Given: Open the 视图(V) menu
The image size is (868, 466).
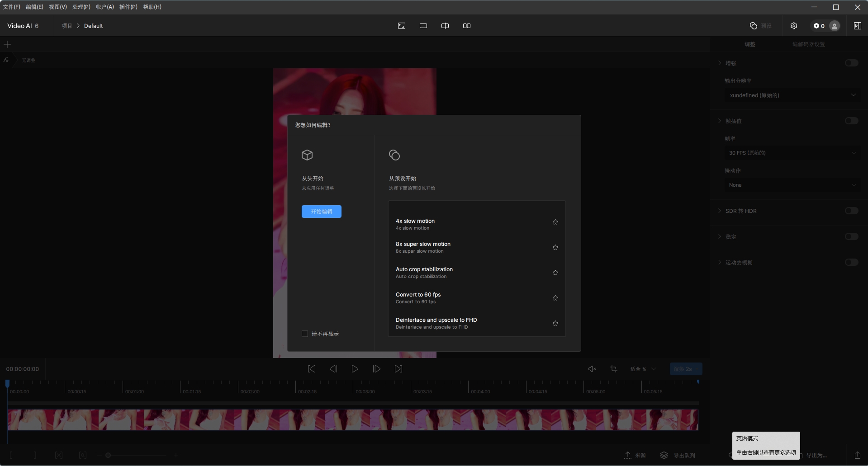Looking at the screenshot, I should tap(58, 7).
